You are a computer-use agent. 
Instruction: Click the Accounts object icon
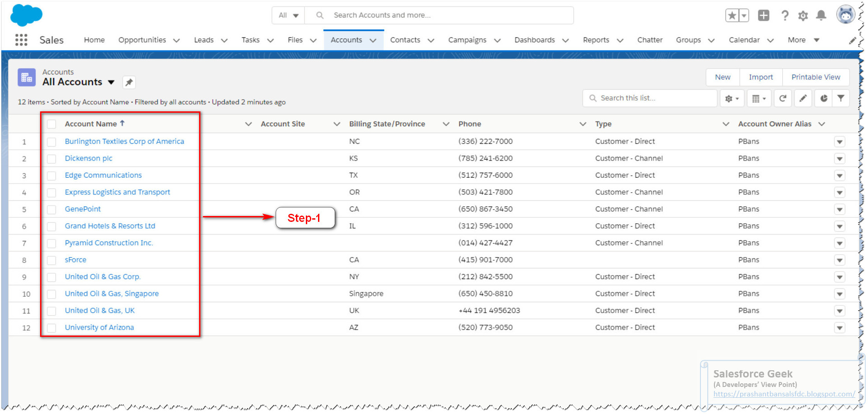coord(27,77)
